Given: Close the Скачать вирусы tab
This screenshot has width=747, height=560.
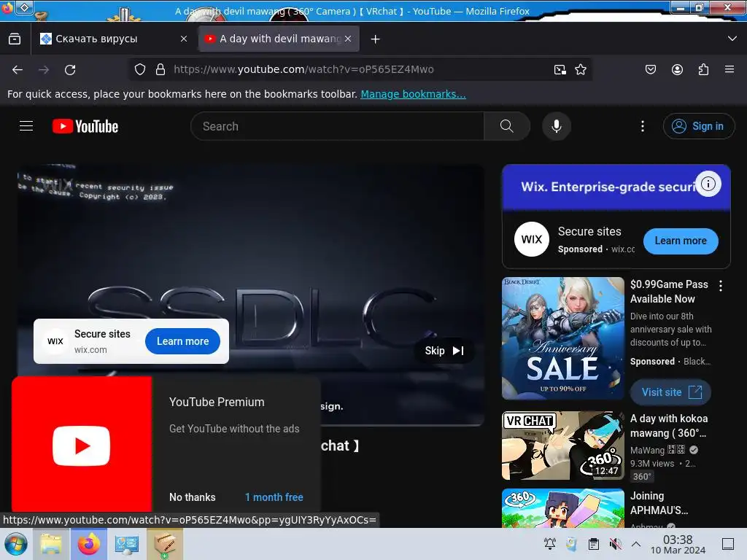Looking at the screenshot, I should pyautogui.click(x=183, y=39).
